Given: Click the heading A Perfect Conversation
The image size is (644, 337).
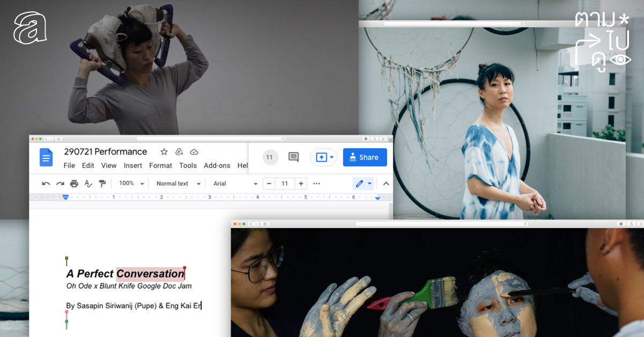Looking at the screenshot, I should click(125, 274).
